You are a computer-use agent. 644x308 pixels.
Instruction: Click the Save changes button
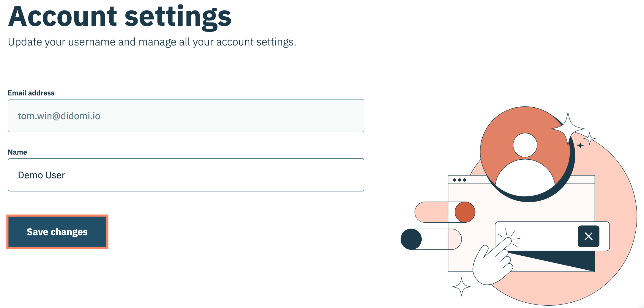tap(57, 232)
